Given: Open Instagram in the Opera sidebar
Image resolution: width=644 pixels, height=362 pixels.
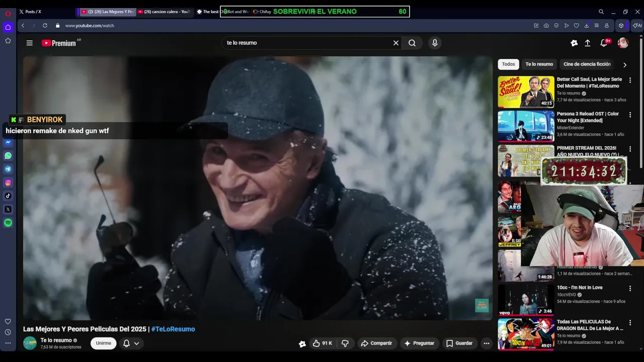Looking at the screenshot, I should click(x=8, y=183).
